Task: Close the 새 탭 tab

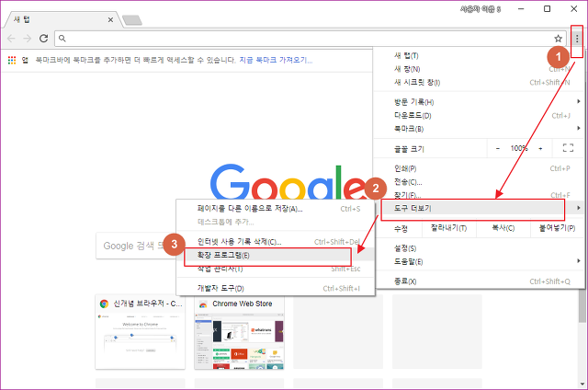Action: (110, 20)
